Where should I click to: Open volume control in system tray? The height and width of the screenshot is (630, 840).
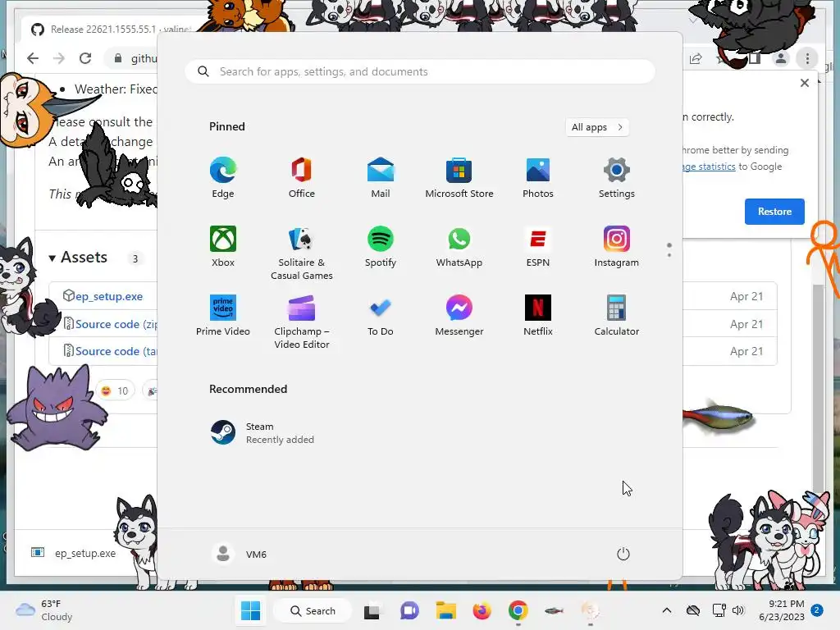coord(738,610)
